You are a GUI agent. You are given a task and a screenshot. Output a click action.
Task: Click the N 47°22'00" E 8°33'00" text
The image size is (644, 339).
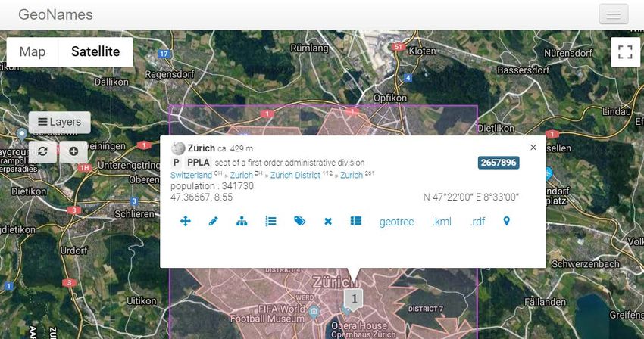[x=471, y=197]
